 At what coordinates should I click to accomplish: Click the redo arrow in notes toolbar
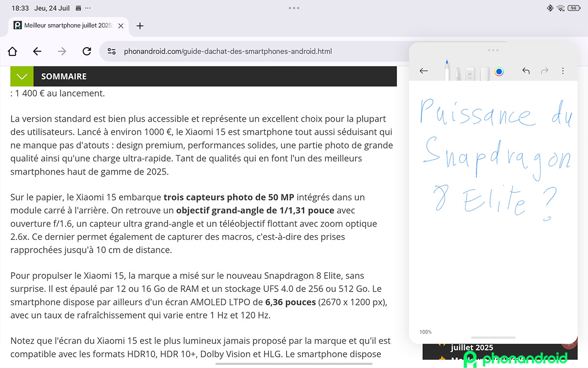tap(544, 71)
